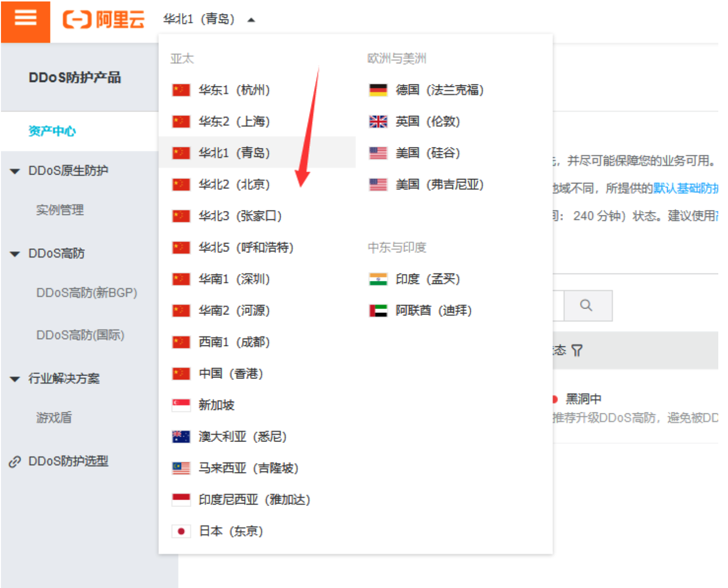Image resolution: width=728 pixels, height=588 pixels.
Task: Click the Japan flag icon
Action: [181, 532]
